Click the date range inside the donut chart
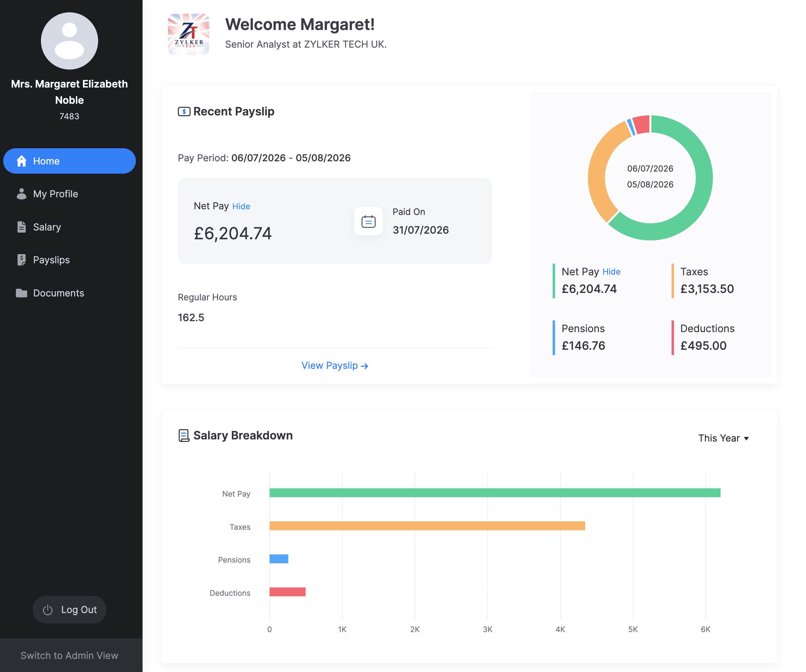This screenshot has height=672, width=806. pos(650,176)
